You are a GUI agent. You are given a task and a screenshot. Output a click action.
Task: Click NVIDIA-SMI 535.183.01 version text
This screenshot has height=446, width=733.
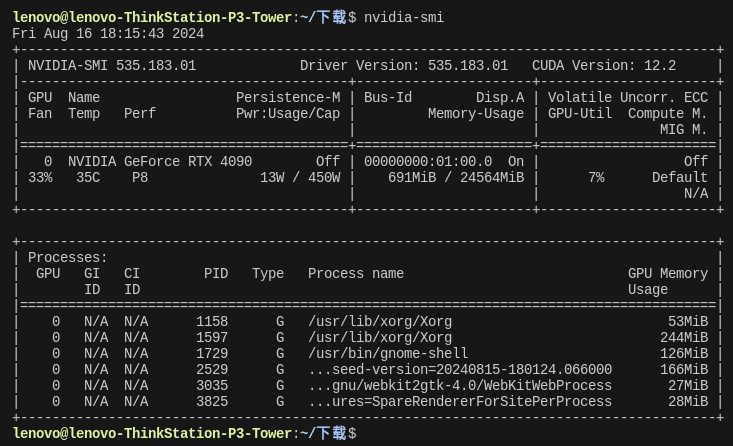(112, 65)
